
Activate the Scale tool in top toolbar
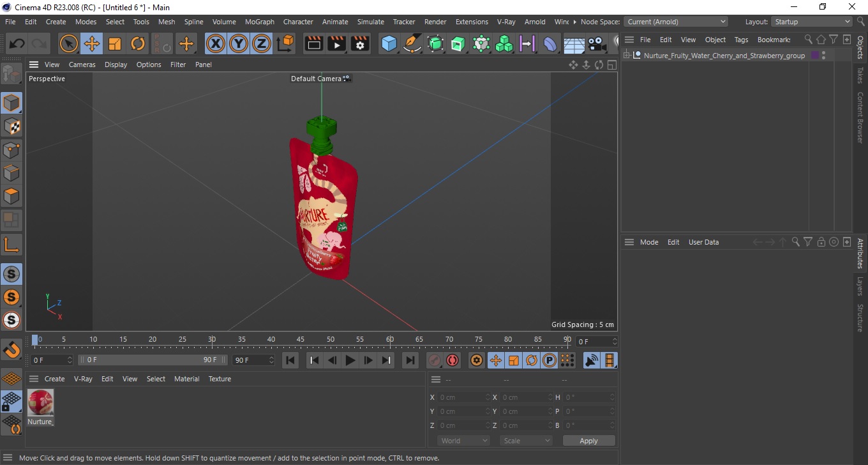click(x=115, y=44)
